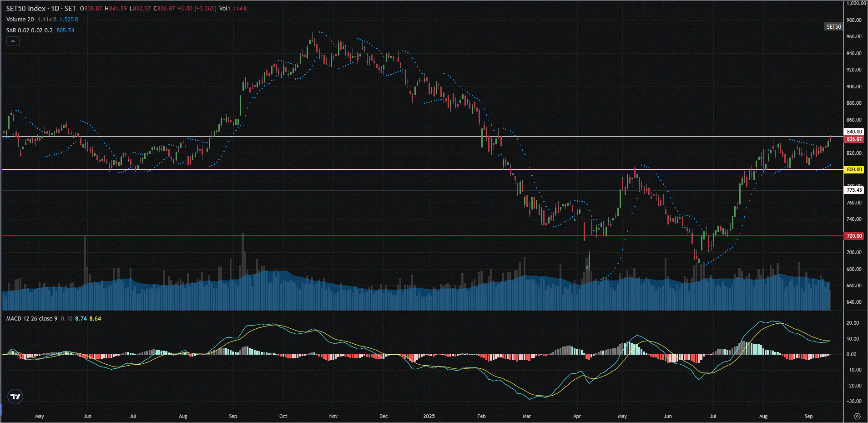Click 700.00 on the price scale
The height and width of the screenshot is (423, 868).
(854, 252)
